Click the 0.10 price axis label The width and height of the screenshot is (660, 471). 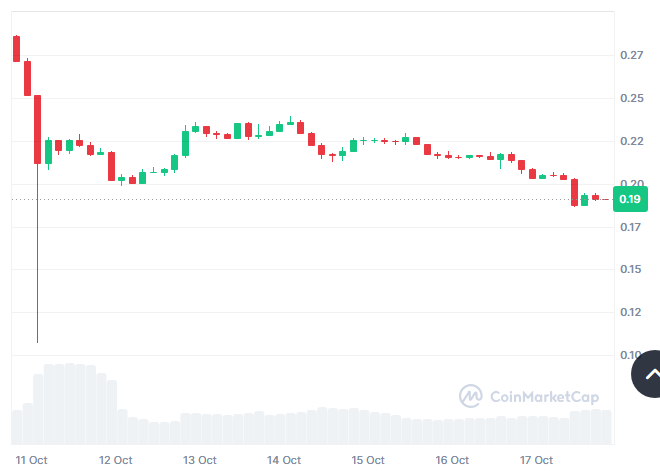tap(631, 355)
